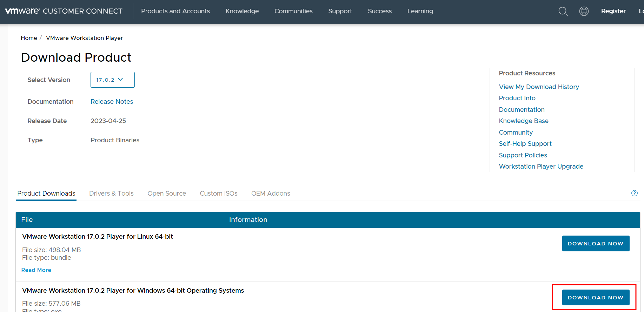The height and width of the screenshot is (312, 644).
Task: Open the Product Info link
Action: click(517, 98)
